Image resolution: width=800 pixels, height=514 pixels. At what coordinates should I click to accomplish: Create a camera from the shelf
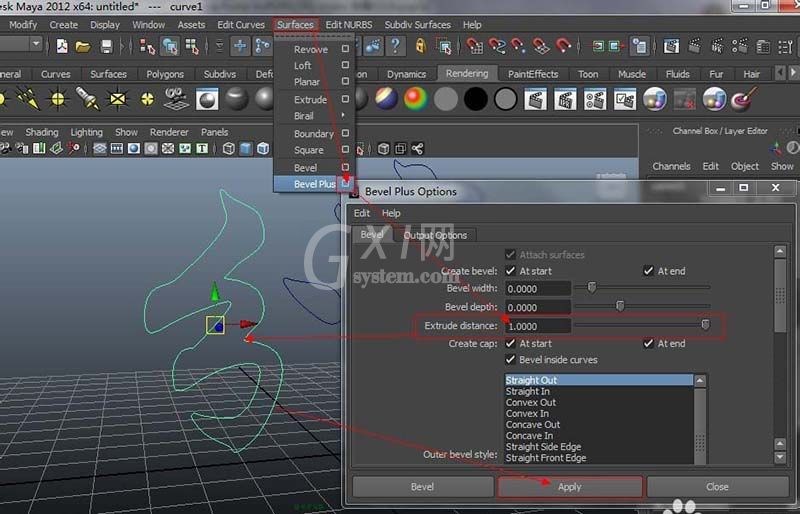(177, 98)
